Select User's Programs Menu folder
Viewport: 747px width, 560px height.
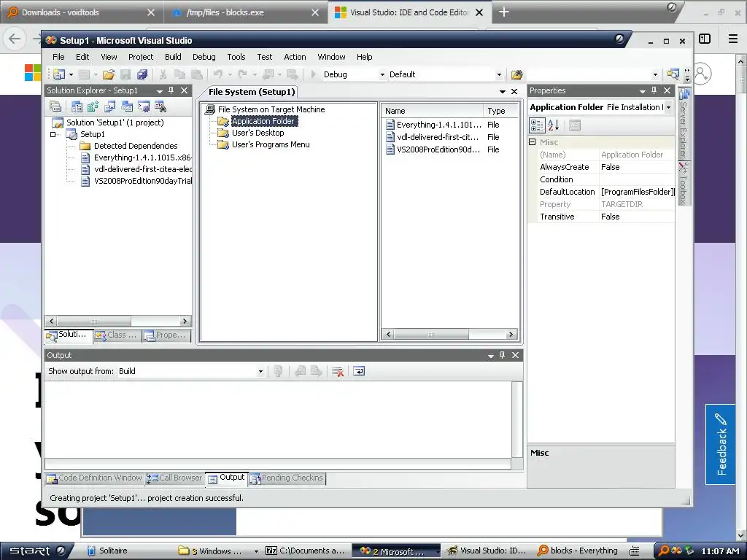(271, 145)
